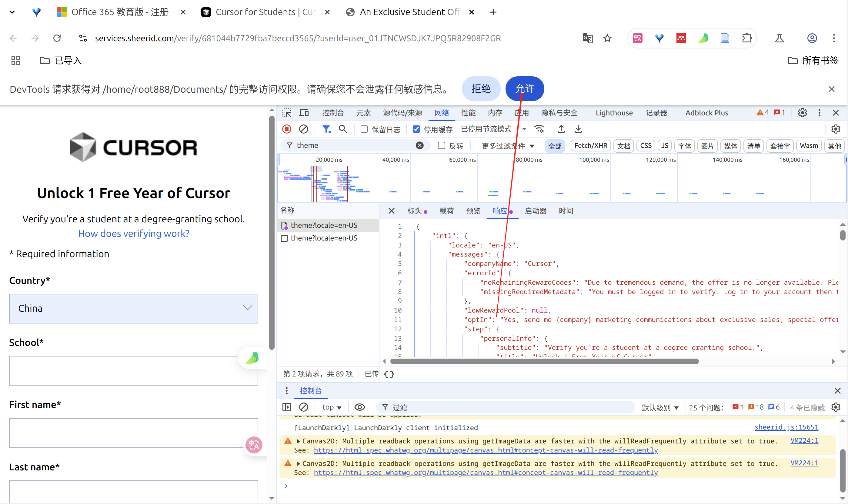Open the Lighthouse tab

click(614, 113)
